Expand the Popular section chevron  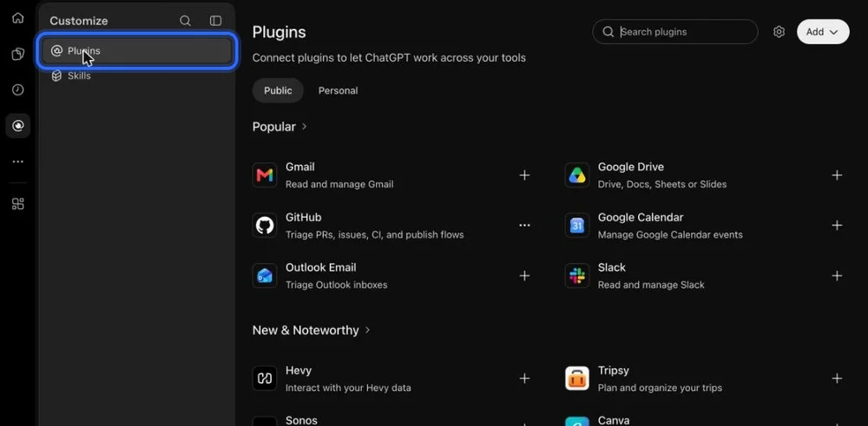click(304, 127)
